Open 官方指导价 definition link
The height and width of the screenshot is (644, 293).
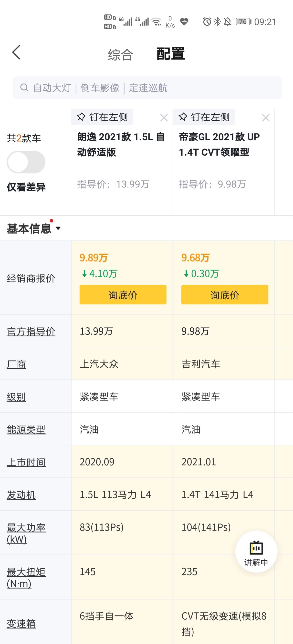click(x=31, y=332)
